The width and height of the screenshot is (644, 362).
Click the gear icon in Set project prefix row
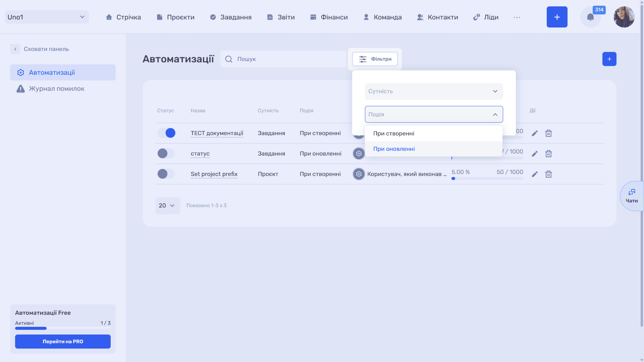[x=359, y=174]
